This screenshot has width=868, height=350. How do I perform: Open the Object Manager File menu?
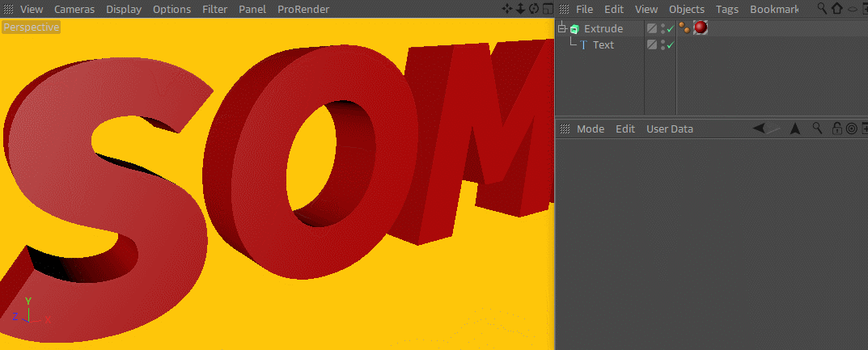585,10
